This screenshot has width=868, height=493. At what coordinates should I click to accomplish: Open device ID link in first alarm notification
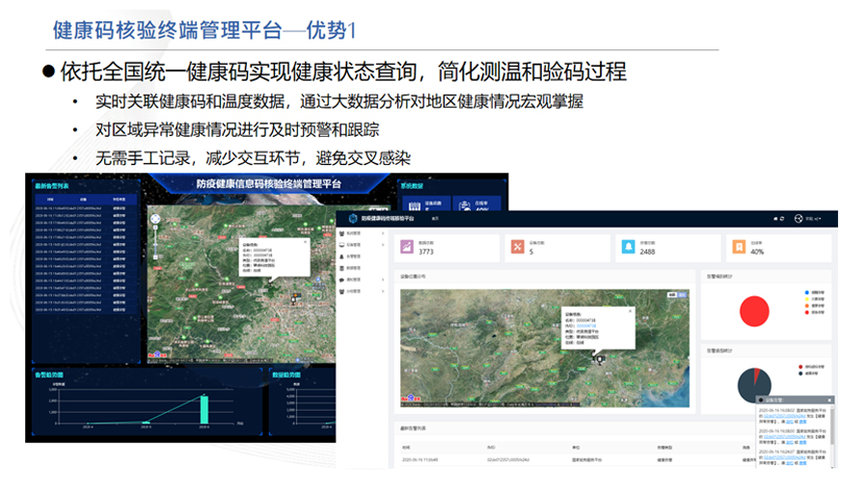click(784, 416)
